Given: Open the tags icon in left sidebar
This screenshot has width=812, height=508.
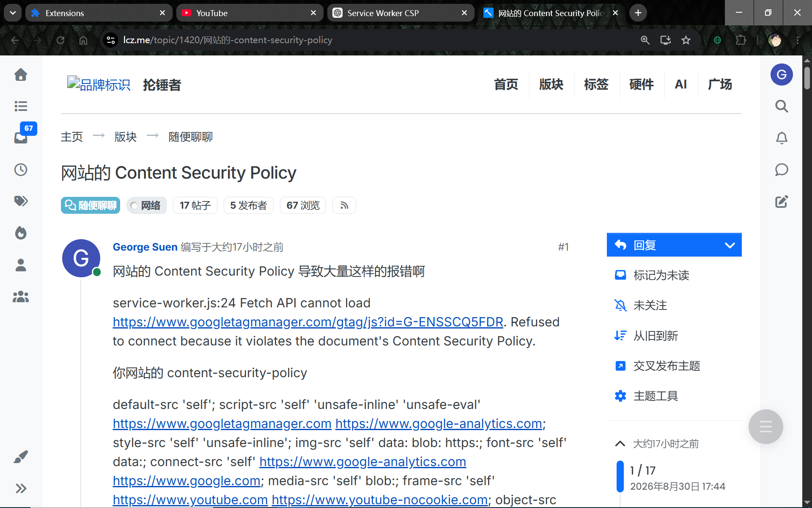Looking at the screenshot, I should 21,201.
